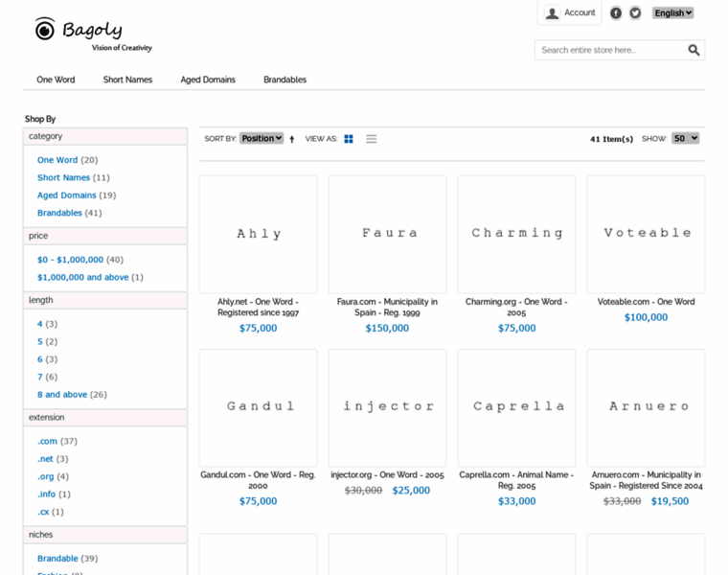Open Charming.org - One Word title link
The width and height of the screenshot is (728, 575).
click(x=516, y=307)
